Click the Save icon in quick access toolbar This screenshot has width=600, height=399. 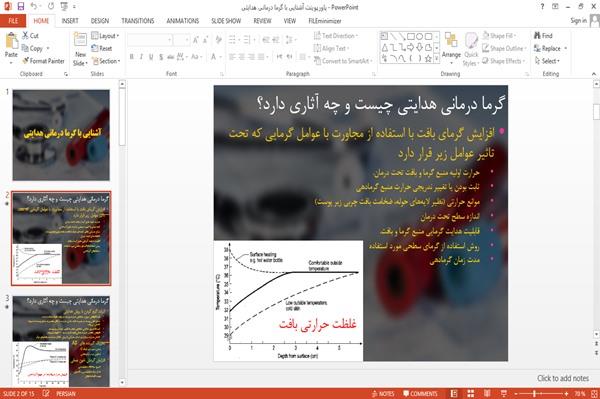(x=20, y=7)
